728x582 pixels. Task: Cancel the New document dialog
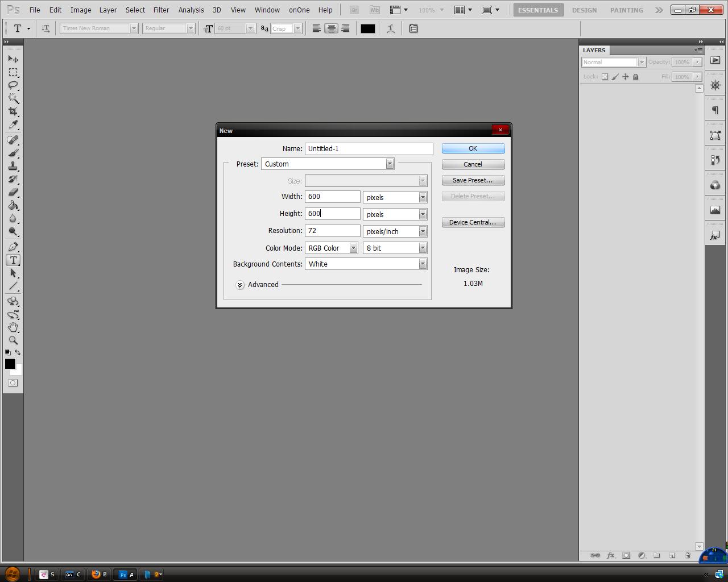tap(473, 164)
